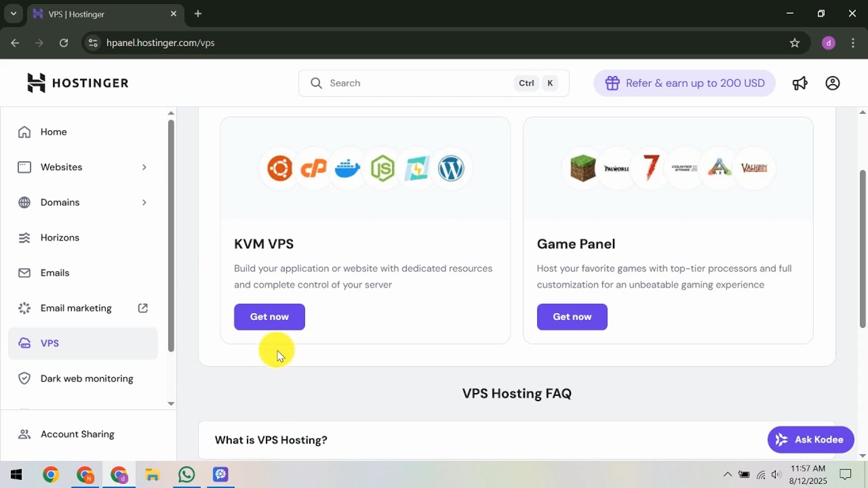Open File Explorer from the taskbar
Image resolution: width=868 pixels, height=488 pixels.
click(153, 474)
